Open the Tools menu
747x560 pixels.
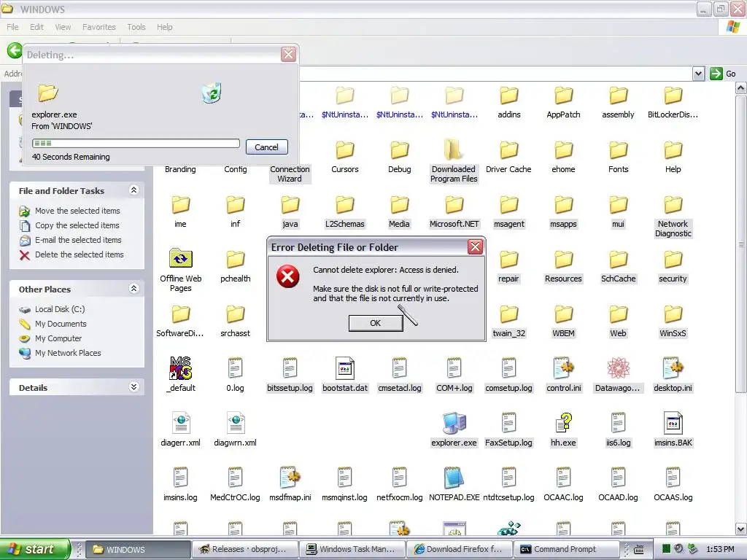[x=136, y=27]
